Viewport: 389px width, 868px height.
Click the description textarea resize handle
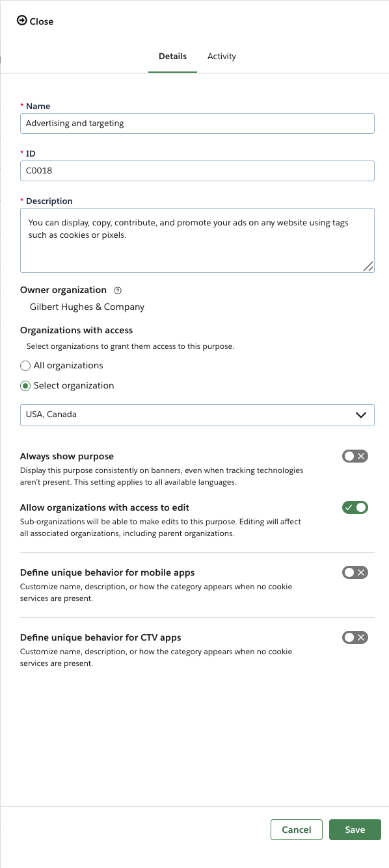click(x=368, y=266)
